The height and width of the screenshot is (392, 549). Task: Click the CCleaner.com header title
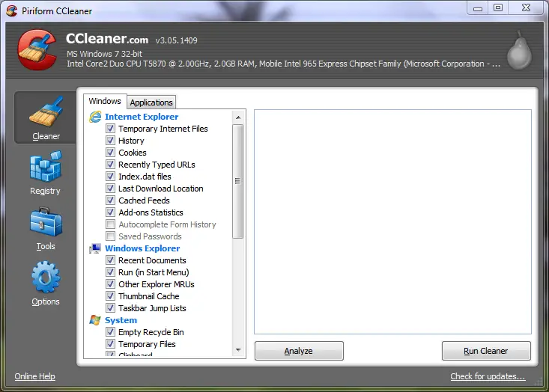[x=107, y=39]
